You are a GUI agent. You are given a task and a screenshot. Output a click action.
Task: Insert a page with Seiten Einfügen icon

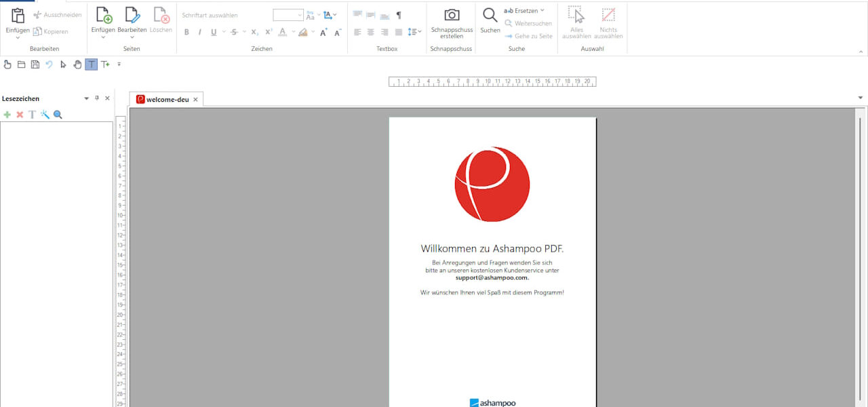(x=103, y=16)
